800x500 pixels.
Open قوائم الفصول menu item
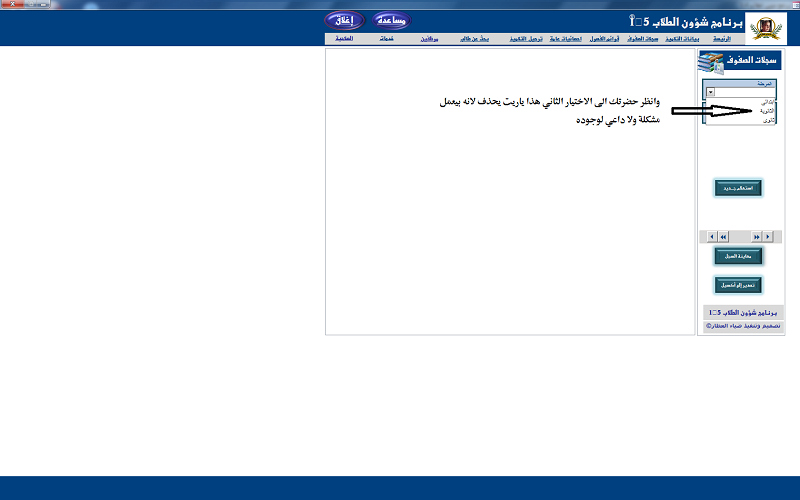pyautogui.click(x=632, y=38)
